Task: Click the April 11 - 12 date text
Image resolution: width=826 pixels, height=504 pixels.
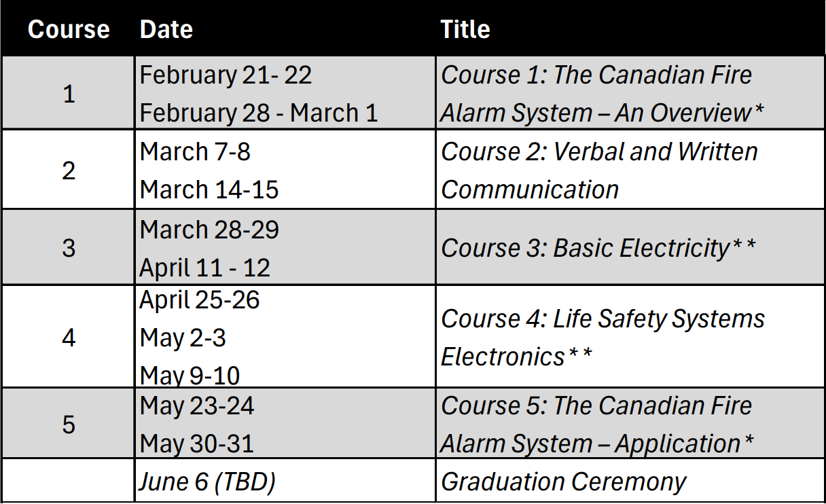Action: [x=205, y=268]
